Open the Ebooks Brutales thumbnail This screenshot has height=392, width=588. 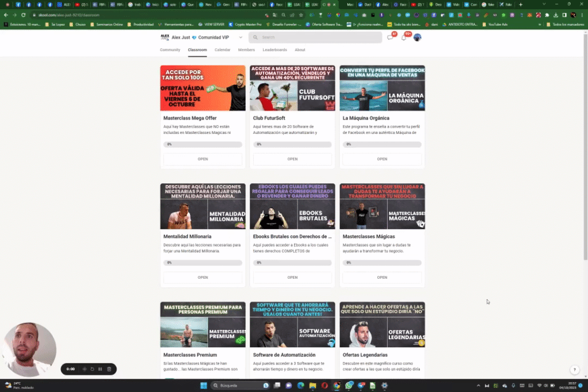tap(292, 206)
